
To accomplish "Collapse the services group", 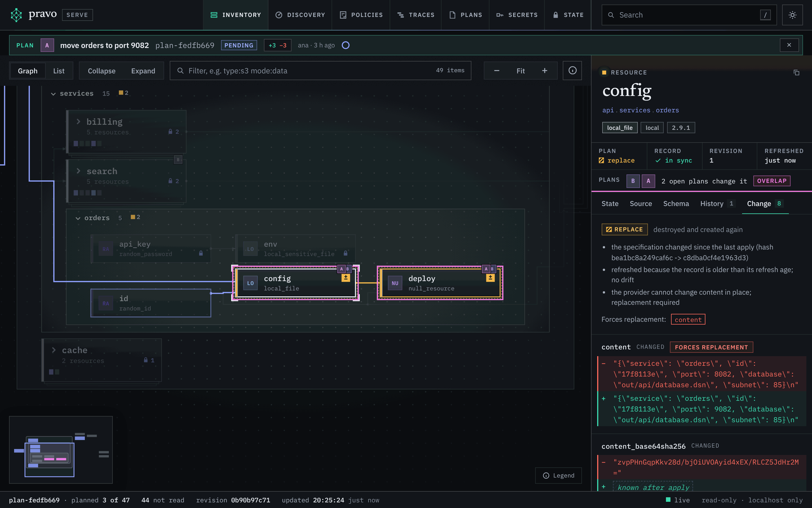I will 53,94.
